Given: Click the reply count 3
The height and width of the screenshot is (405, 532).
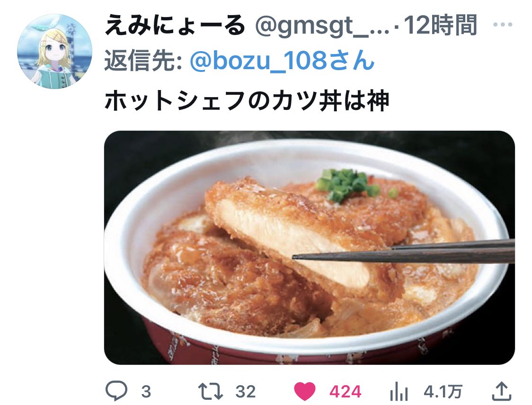Looking at the screenshot, I should (146, 392).
